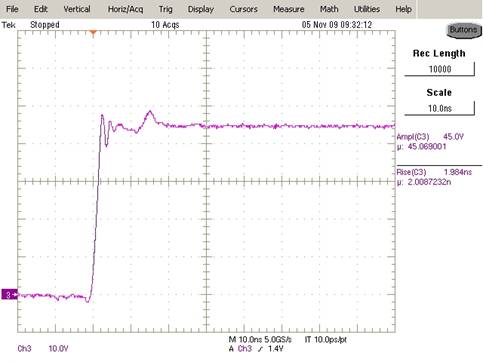Open the Horiz/Acq menu
The width and height of the screenshot is (483, 362).
[x=125, y=9]
